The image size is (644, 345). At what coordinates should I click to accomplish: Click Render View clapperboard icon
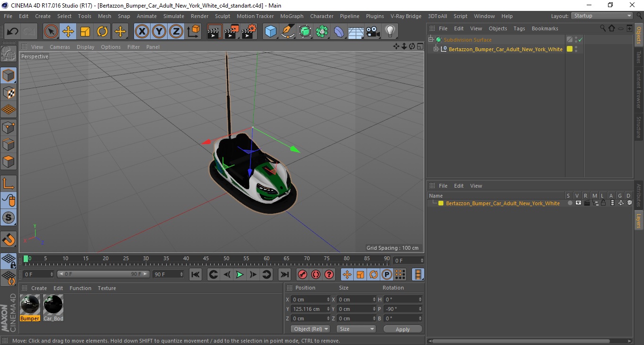click(x=215, y=32)
